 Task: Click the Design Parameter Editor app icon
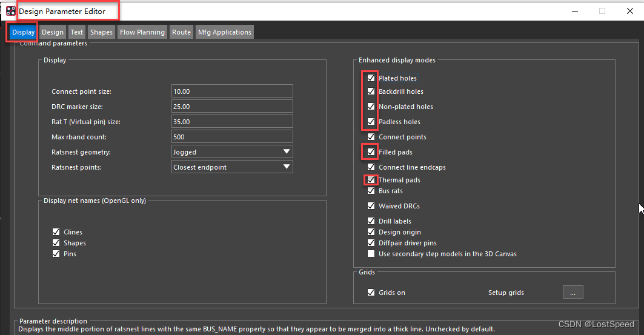coord(10,11)
